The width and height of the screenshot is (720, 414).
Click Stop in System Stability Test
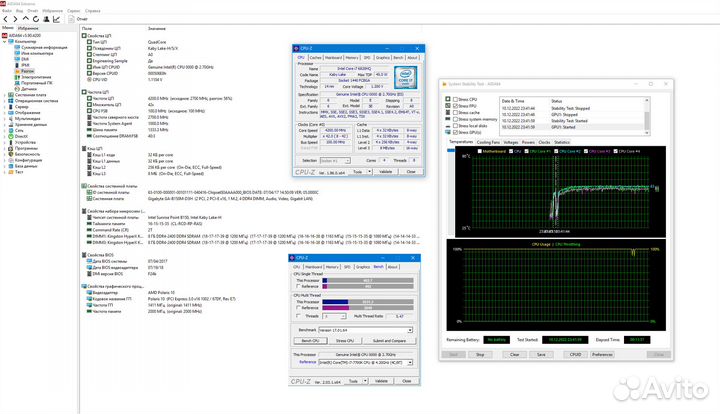point(480,355)
